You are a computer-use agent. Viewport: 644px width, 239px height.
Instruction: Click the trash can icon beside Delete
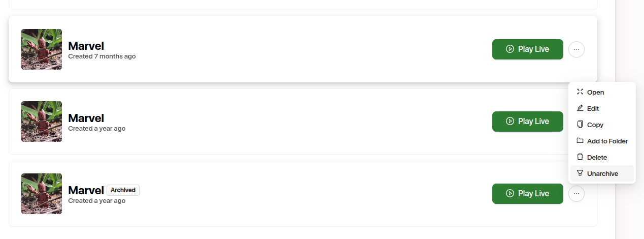pos(580,157)
